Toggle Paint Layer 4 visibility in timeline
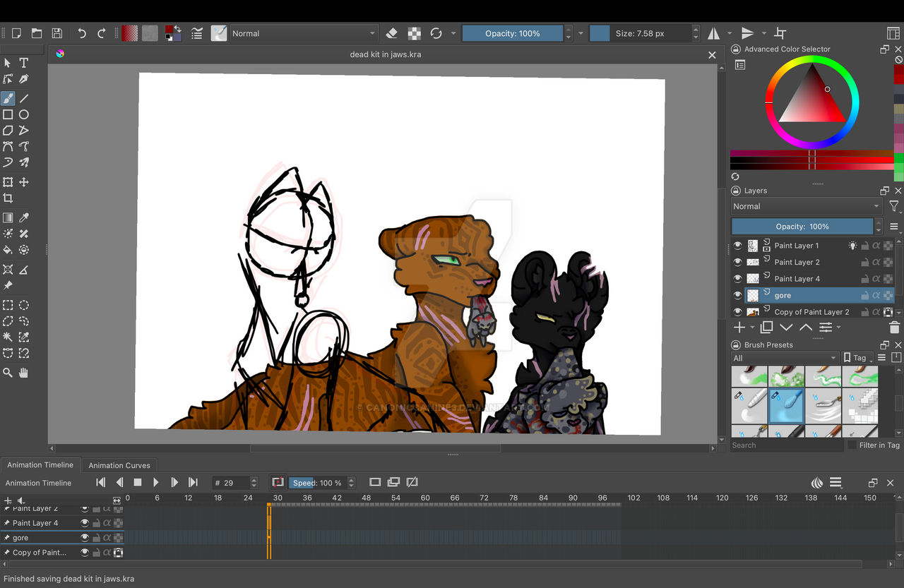The image size is (904, 588). pyautogui.click(x=85, y=523)
